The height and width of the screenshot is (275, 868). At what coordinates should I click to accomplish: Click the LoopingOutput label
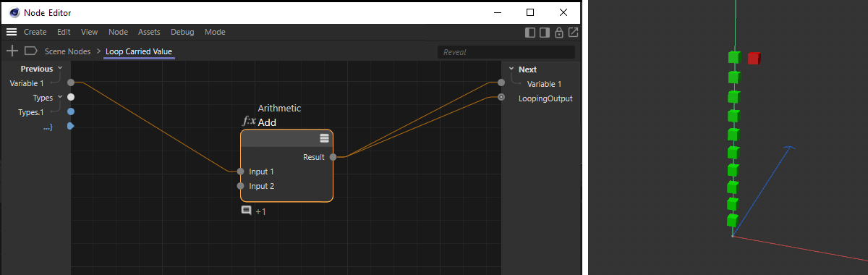click(x=545, y=98)
